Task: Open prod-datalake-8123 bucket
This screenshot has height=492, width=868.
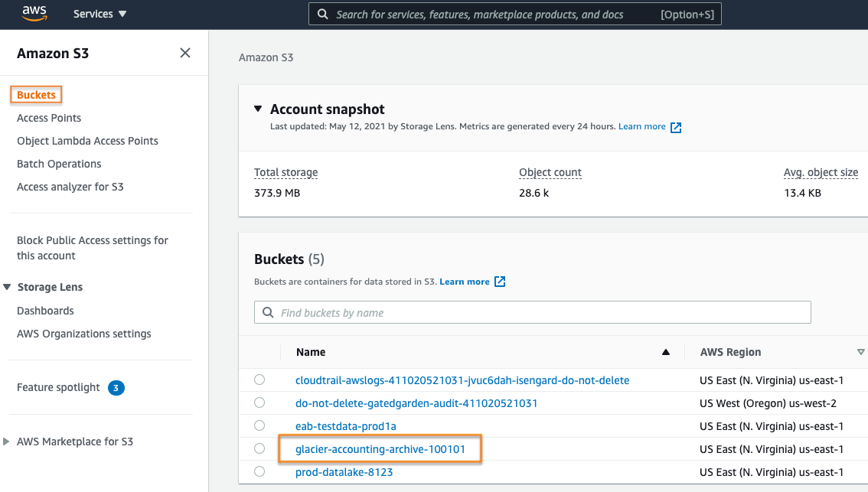Action: pyautogui.click(x=344, y=472)
